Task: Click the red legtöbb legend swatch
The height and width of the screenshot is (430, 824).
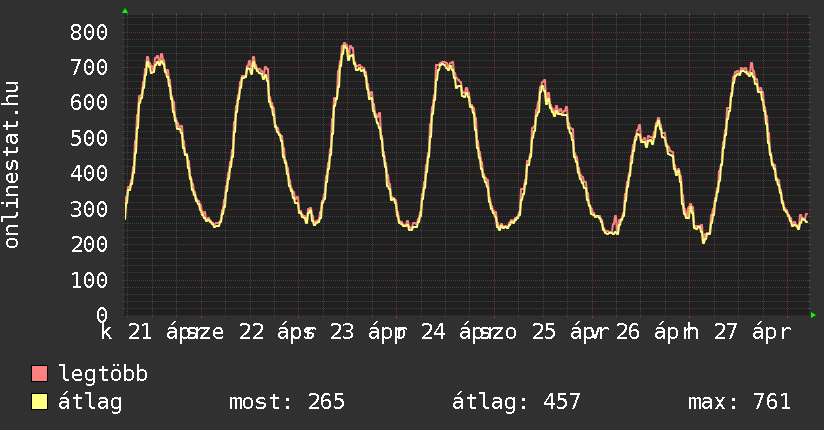Action: point(40,374)
